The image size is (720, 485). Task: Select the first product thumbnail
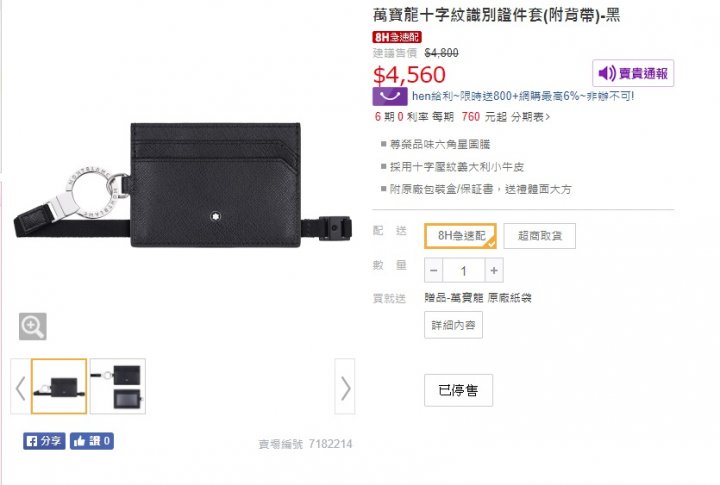(59, 387)
